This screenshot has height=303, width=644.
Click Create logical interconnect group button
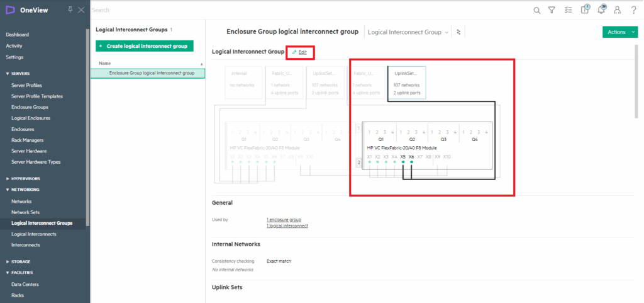(x=145, y=46)
